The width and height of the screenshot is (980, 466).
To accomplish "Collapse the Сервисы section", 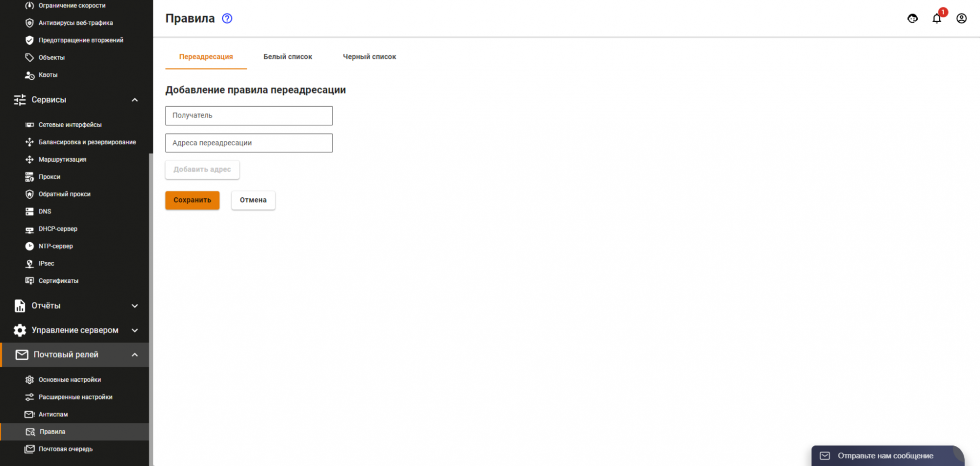I will click(135, 100).
